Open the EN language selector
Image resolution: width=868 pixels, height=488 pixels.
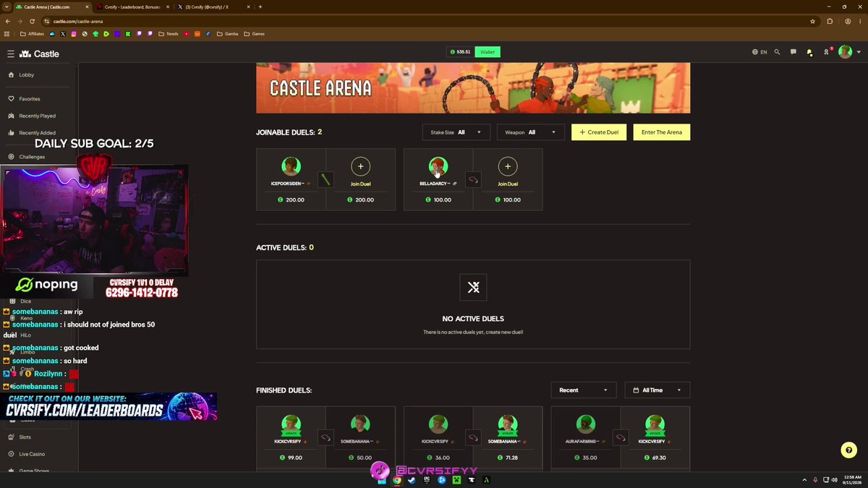pyautogui.click(x=759, y=52)
